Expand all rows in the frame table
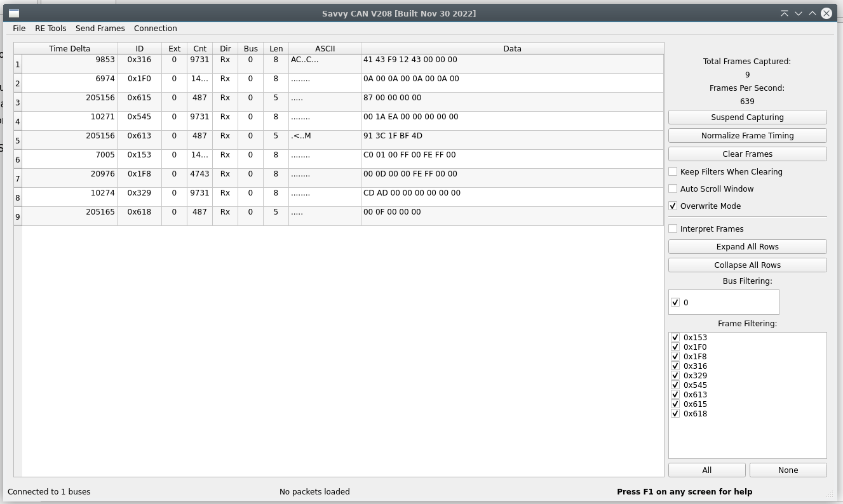Viewport: 843px width, 504px height. (747, 247)
